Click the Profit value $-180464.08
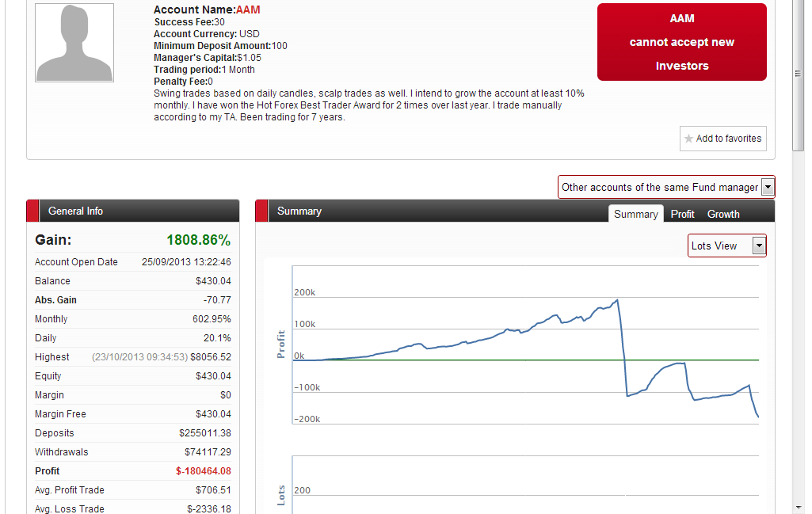Viewport: 812px width, 514px height. click(204, 471)
